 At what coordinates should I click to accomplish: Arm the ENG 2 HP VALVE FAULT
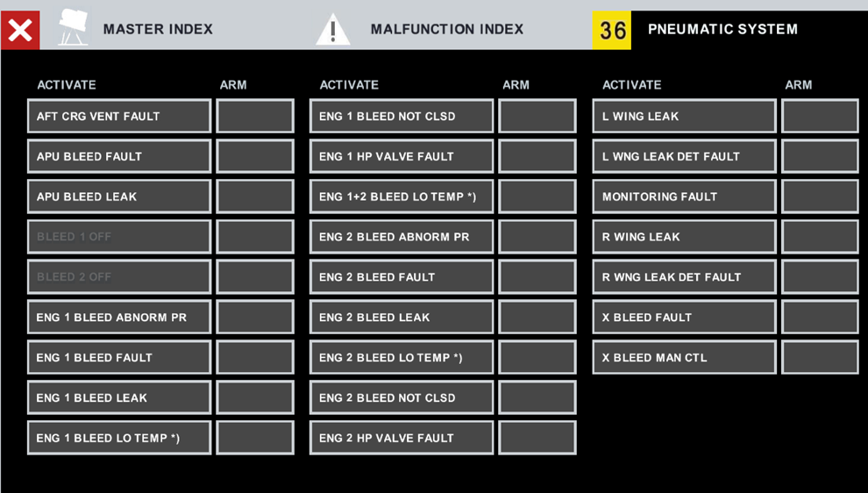(x=537, y=438)
